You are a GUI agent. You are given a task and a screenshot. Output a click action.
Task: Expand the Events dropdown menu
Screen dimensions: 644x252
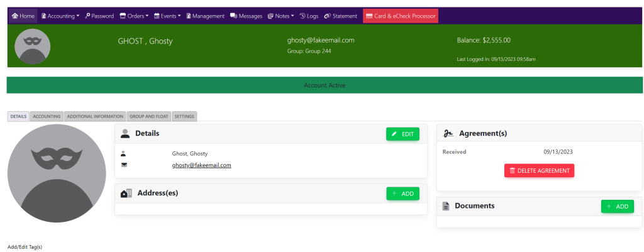(167, 16)
